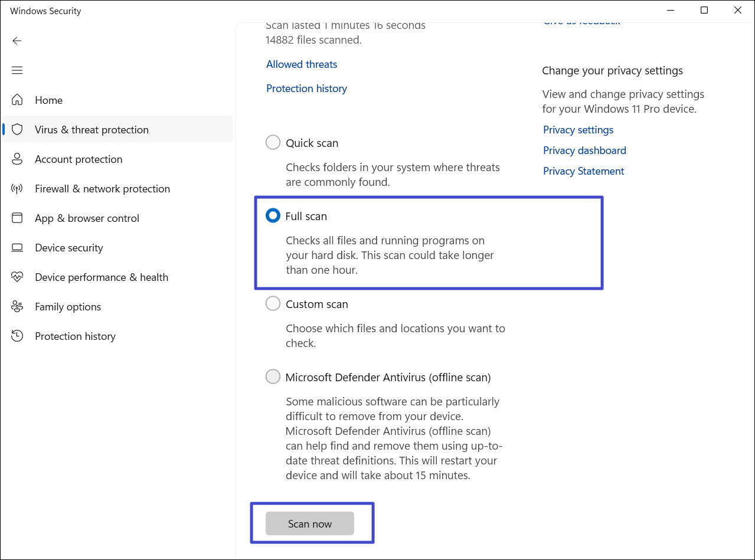Image resolution: width=755 pixels, height=560 pixels.
Task: Click the Device performance & health heart icon
Action: point(17,277)
